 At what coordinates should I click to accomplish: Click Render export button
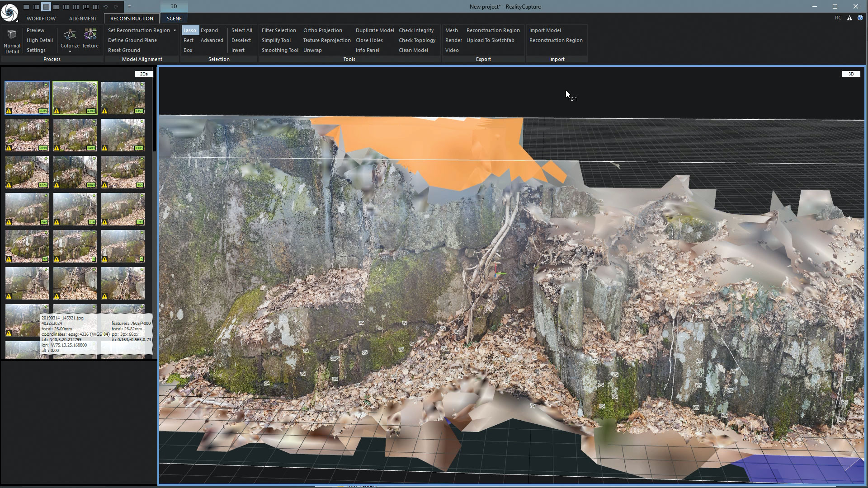point(454,40)
